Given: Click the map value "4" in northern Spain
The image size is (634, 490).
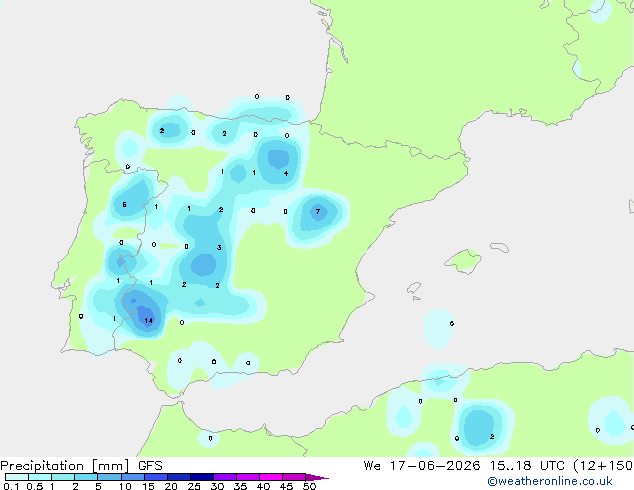Looking at the screenshot, I should tap(286, 173).
